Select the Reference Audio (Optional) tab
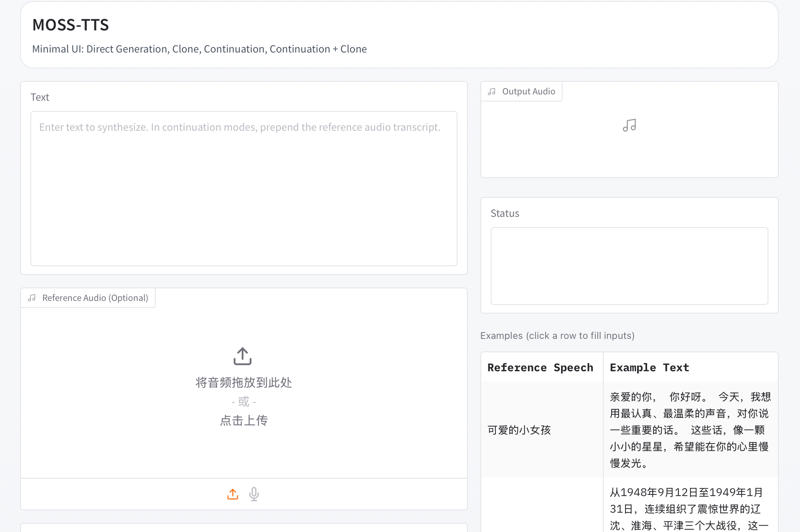Screen dimensions: 800x532 tap(88, 297)
